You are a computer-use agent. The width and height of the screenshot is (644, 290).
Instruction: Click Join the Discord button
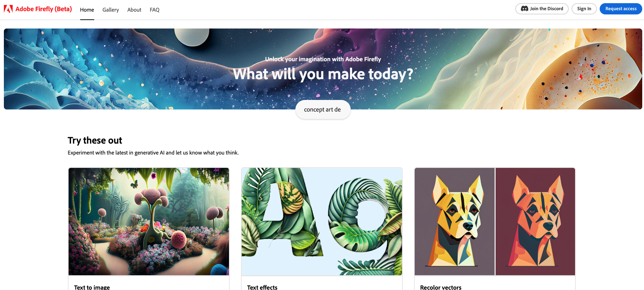pos(542,9)
